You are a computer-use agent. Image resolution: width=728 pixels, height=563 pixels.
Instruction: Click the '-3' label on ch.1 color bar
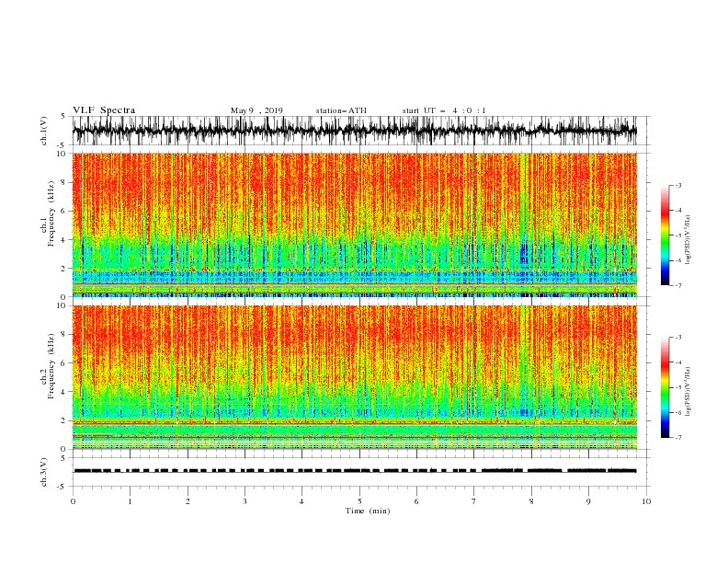(677, 185)
